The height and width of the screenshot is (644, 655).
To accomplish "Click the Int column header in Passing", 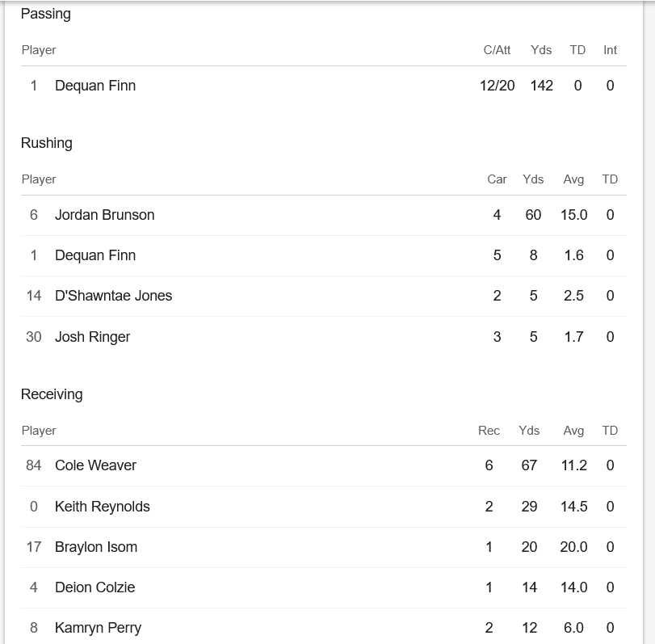I will coord(610,50).
